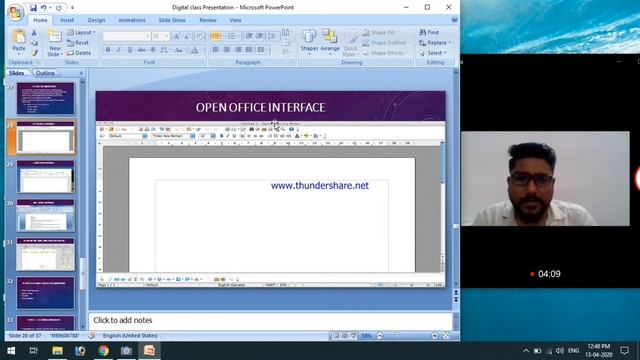Open the Layout dropdown
The height and width of the screenshot is (360, 640).
pyautogui.click(x=81, y=32)
